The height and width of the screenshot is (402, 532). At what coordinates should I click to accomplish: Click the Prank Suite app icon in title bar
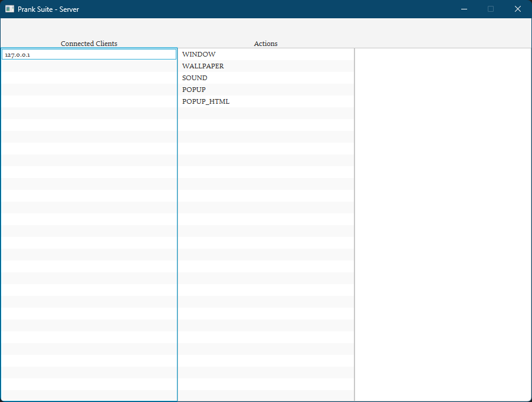click(x=9, y=9)
